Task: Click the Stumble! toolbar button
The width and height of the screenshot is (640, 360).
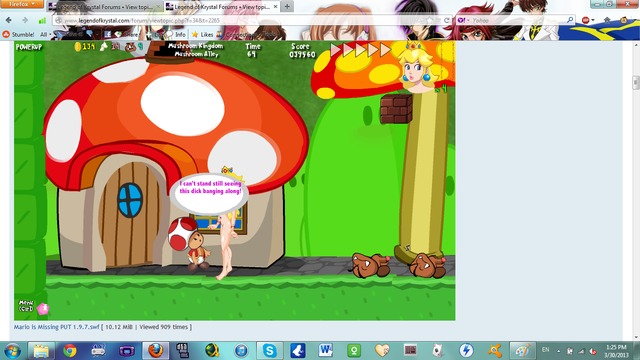Action: (x=18, y=35)
